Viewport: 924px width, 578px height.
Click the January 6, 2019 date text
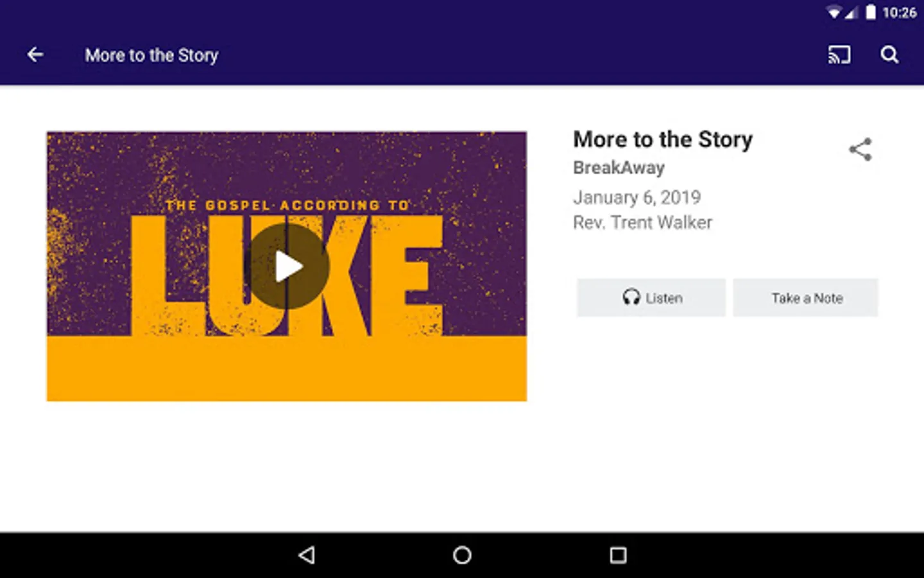pyautogui.click(x=637, y=197)
